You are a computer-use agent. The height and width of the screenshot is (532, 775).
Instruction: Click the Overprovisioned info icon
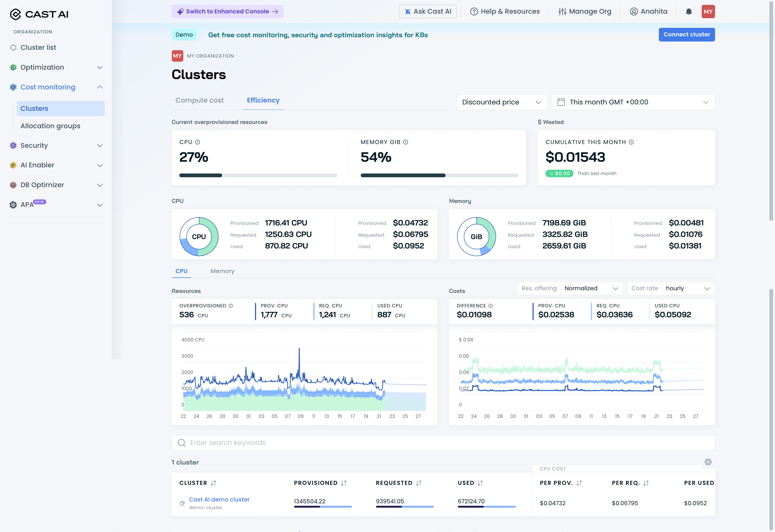[231, 306]
